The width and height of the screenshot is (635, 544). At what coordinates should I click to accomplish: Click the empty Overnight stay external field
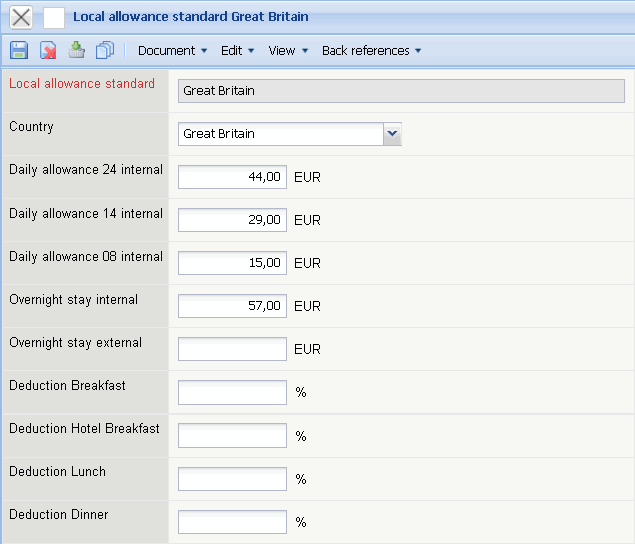pos(232,349)
